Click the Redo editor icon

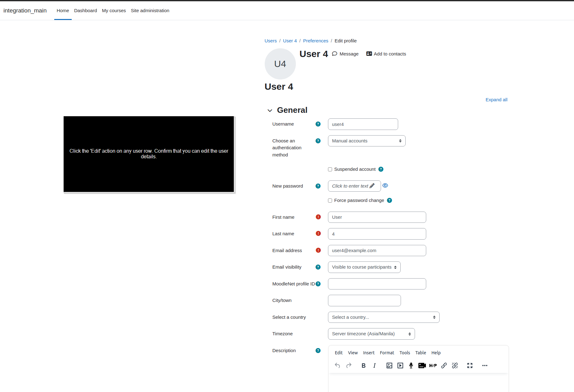[x=349, y=366]
